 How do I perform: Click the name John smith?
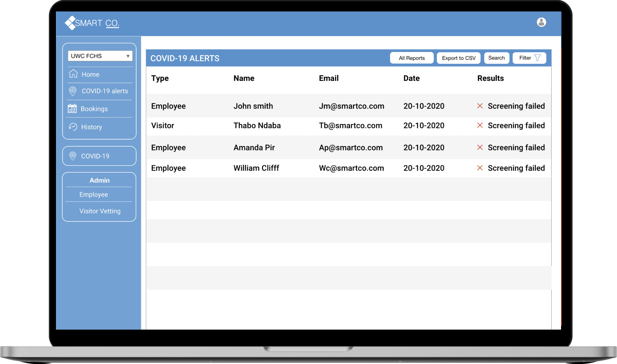[253, 106]
